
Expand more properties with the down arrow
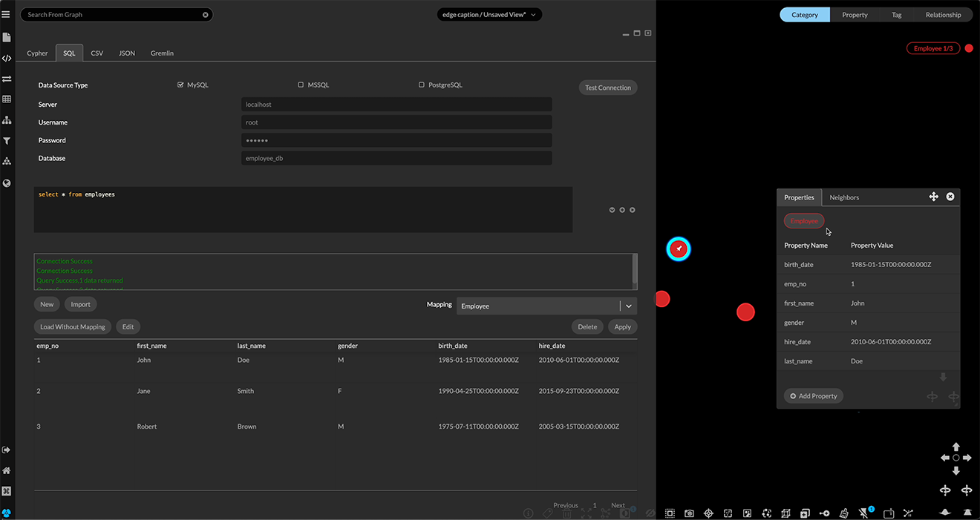944,378
